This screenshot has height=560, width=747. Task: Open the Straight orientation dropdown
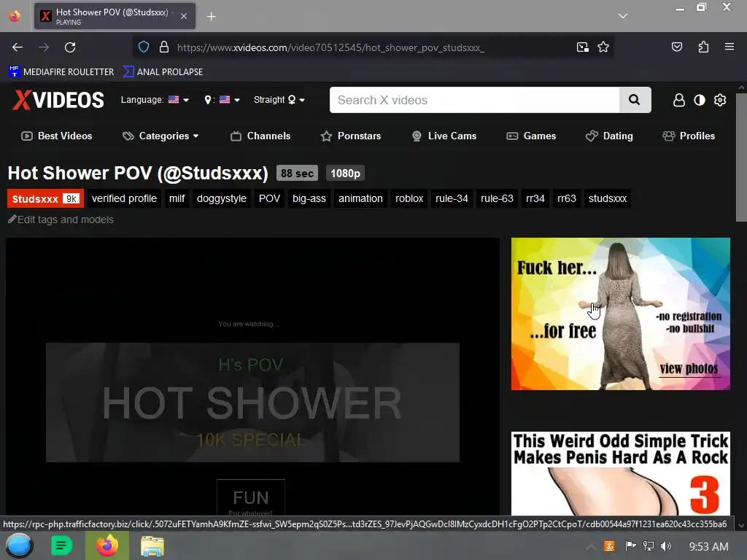(x=279, y=99)
